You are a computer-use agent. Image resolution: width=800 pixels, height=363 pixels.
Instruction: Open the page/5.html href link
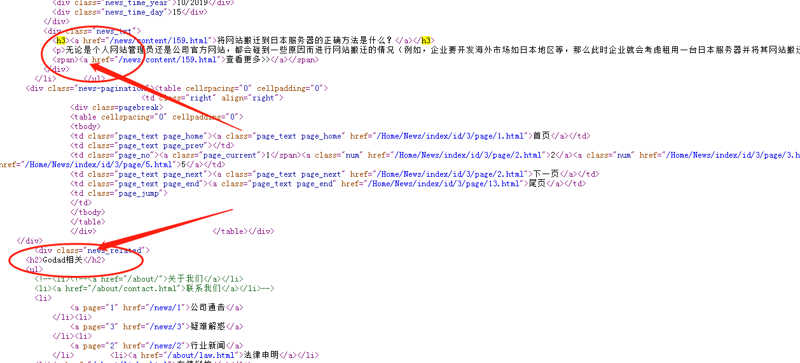[98, 165]
